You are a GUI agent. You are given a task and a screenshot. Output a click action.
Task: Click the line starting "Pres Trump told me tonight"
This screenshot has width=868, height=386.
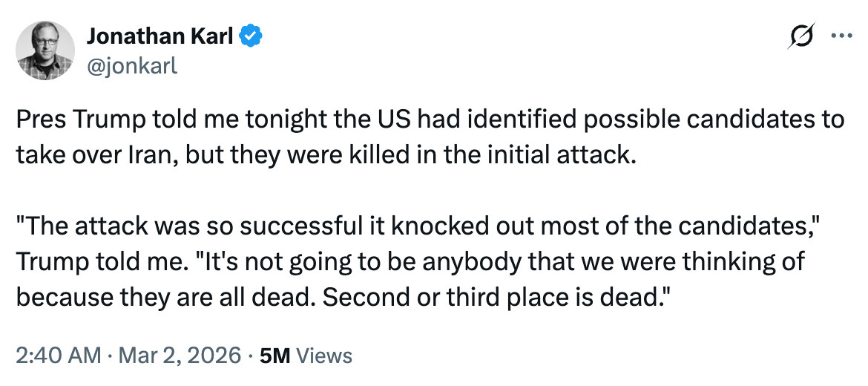click(x=429, y=119)
